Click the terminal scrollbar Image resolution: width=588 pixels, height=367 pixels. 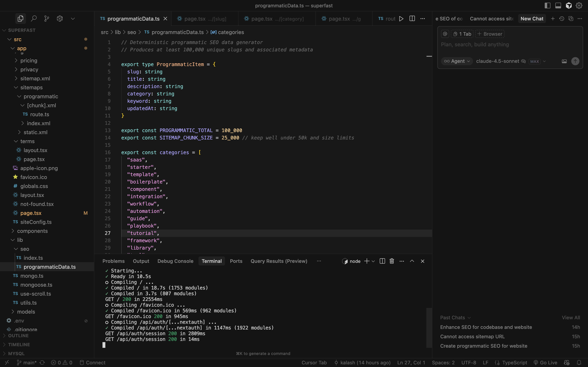coord(429,328)
